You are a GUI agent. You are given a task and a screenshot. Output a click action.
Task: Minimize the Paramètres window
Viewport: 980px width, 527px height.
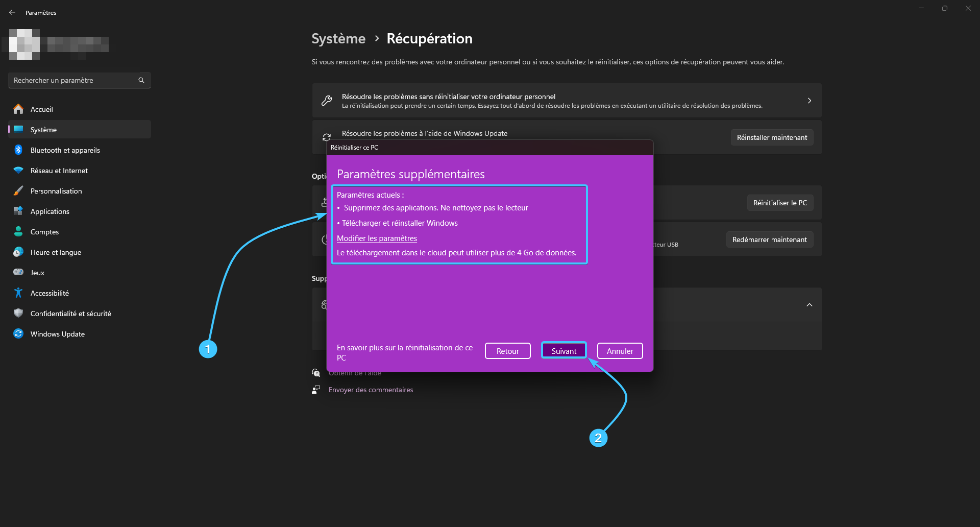click(921, 8)
